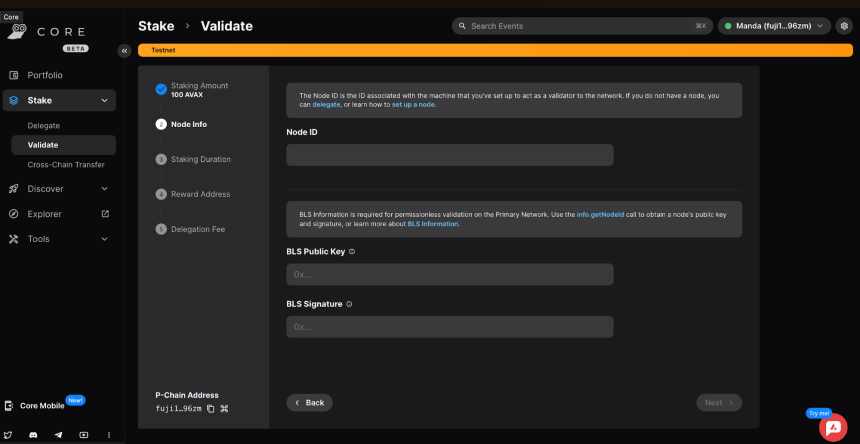Click the BLS Signature info icon

(x=349, y=304)
